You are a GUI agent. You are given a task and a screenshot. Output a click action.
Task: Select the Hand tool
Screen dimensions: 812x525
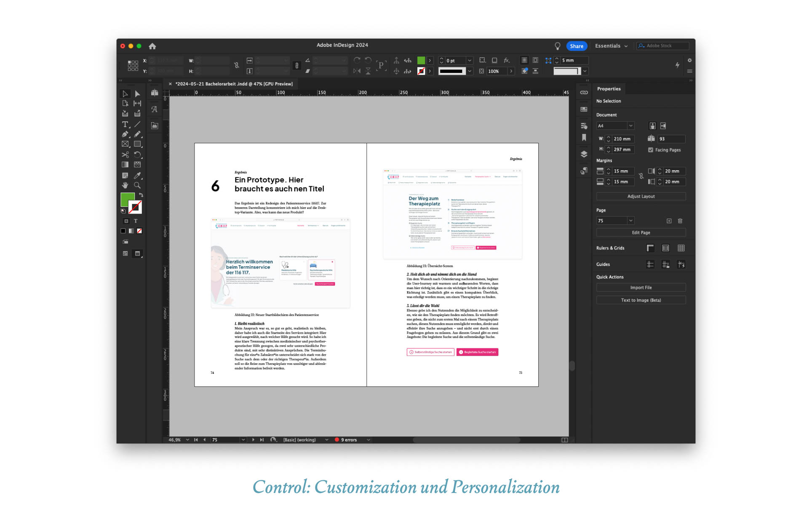[x=125, y=185]
